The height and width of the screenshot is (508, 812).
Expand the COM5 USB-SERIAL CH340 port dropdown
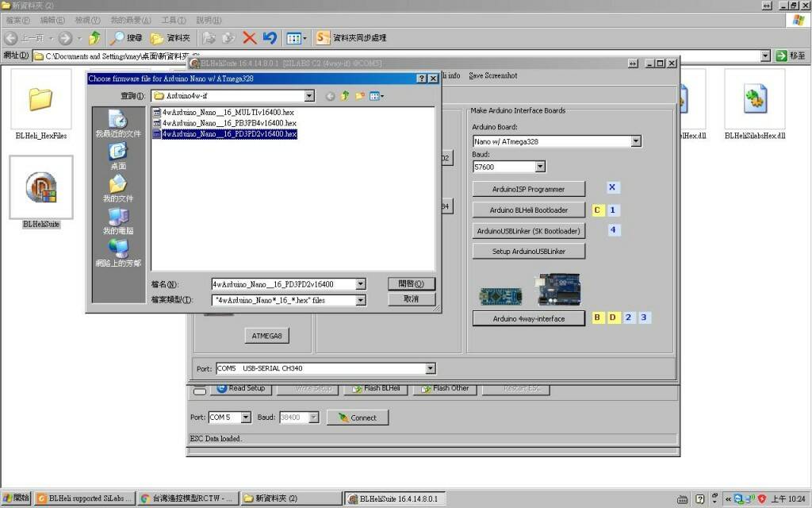431,368
